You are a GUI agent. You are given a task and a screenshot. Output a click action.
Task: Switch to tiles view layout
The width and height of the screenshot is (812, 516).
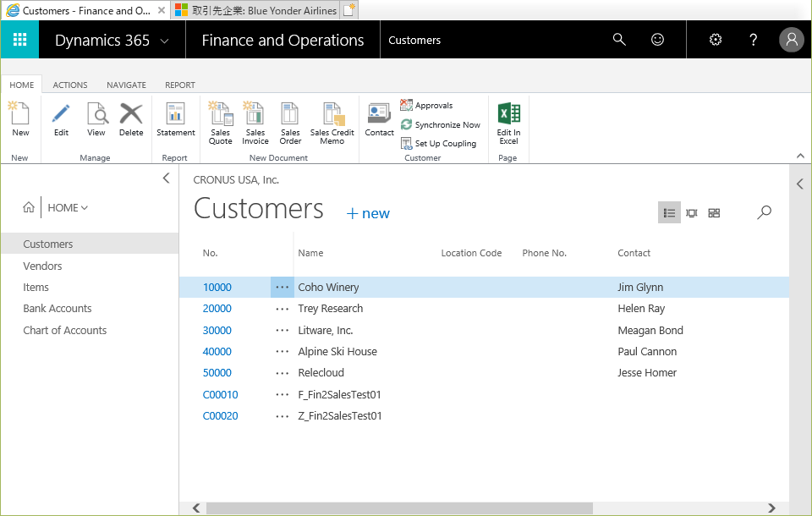point(714,213)
